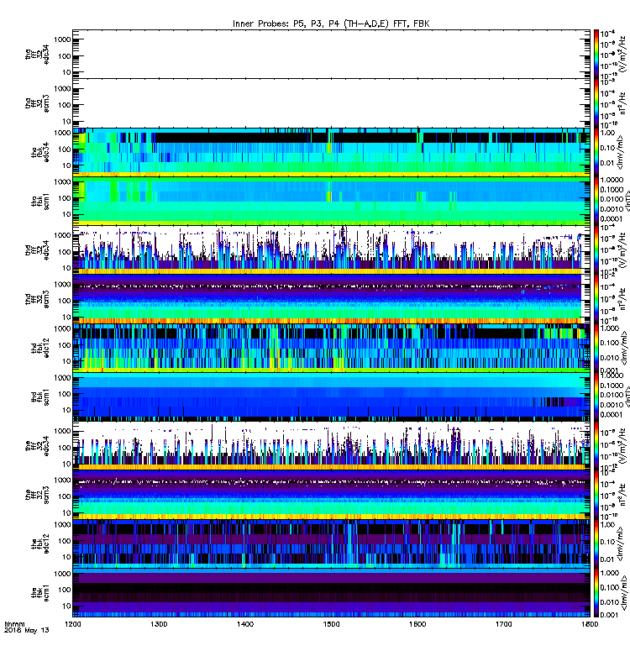Click the '1000' tick of tha fbk edc34 panel
Image resolution: width=630 pixels, height=672 pixels.
[62, 133]
